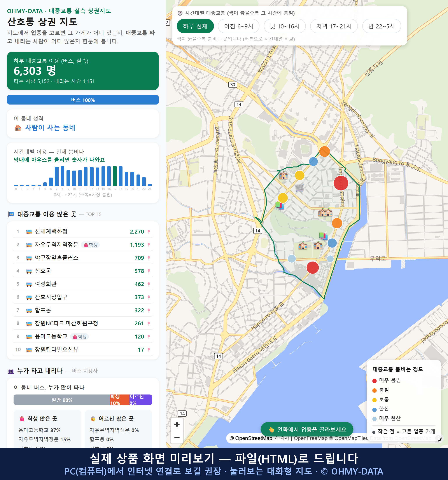Switch to the 아침 6~9시 filter
This screenshot has height=480, width=448.
point(239,26)
